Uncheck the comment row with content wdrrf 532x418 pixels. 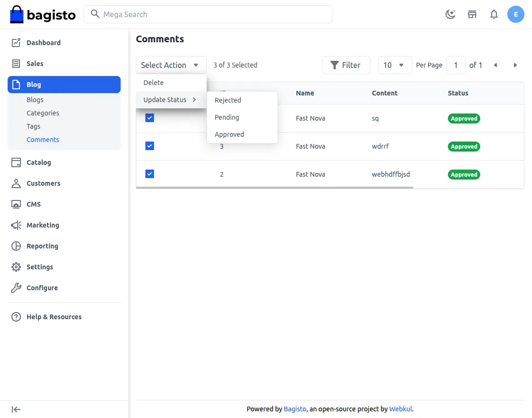[150, 146]
